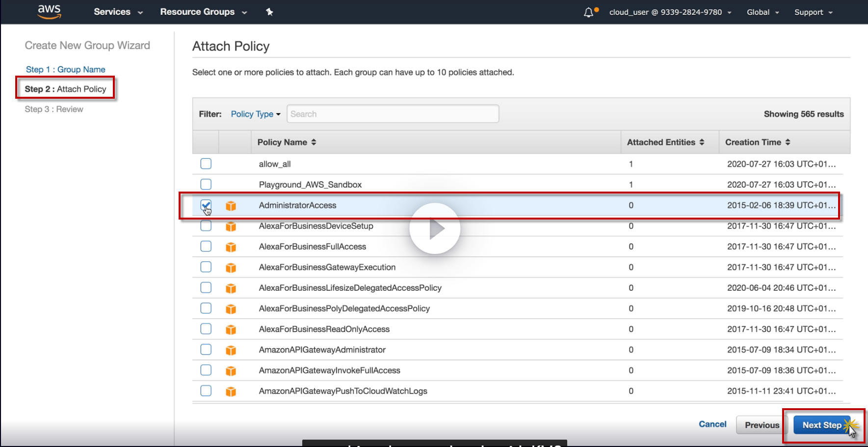Sort by Policy Name column arrows
The width and height of the screenshot is (868, 447).
click(314, 142)
